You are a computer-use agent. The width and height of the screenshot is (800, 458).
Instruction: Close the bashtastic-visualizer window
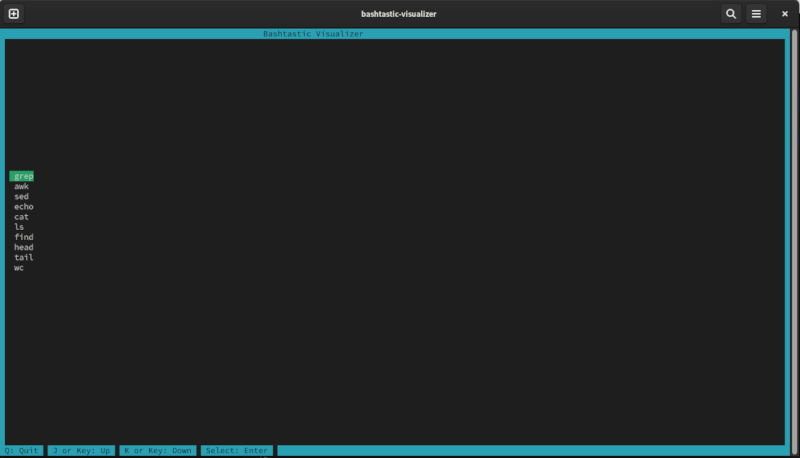click(x=785, y=14)
